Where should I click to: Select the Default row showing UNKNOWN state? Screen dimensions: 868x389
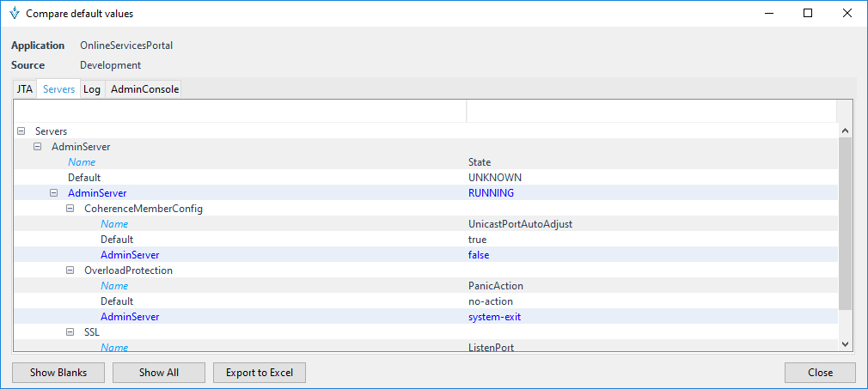(84, 178)
